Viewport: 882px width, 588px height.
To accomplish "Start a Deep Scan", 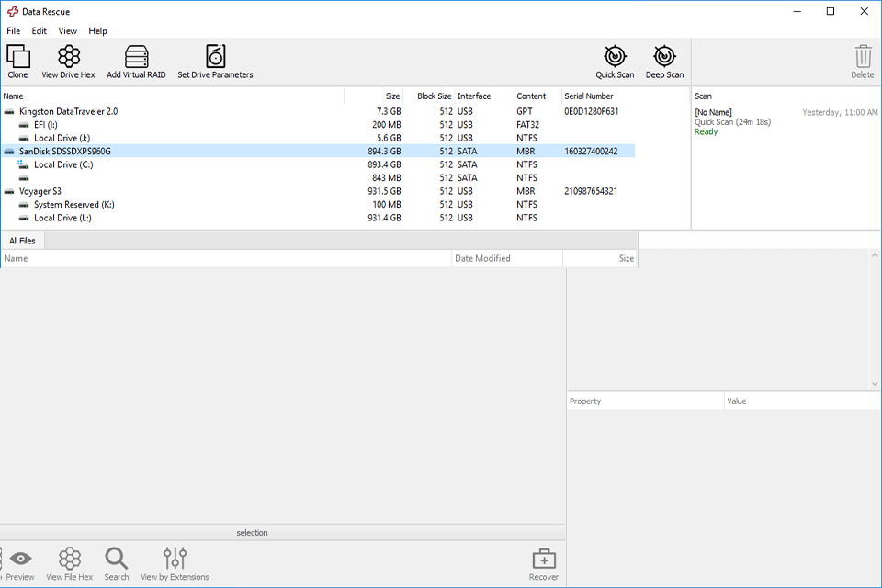I will tap(664, 62).
